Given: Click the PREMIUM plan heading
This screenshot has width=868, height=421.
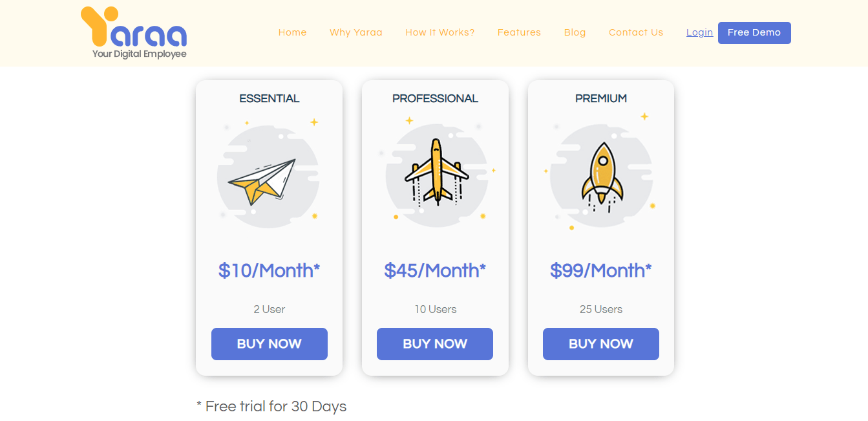Looking at the screenshot, I should click(x=601, y=98).
